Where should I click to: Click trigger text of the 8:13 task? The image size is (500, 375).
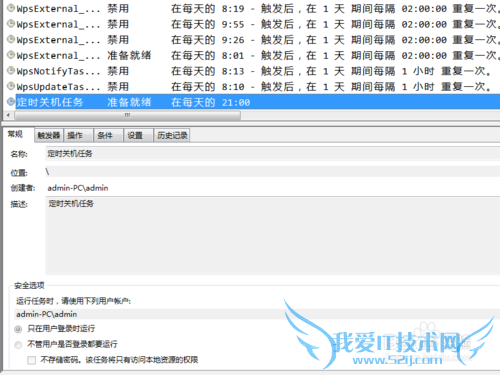[x=331, y=71]
